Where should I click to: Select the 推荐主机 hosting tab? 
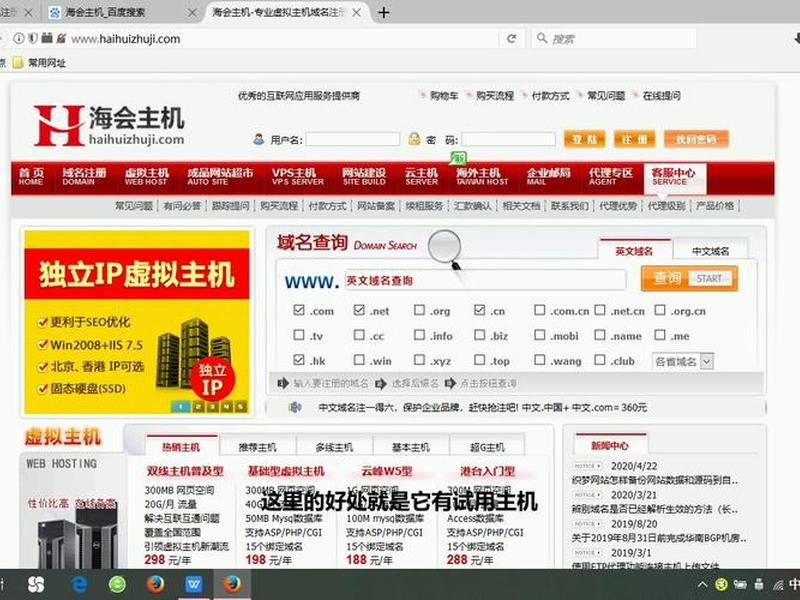(258, 447)
